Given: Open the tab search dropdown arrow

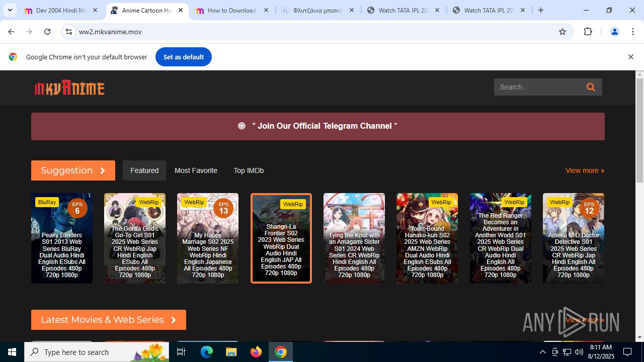Looking at the screenshot, I should point(10,10).
